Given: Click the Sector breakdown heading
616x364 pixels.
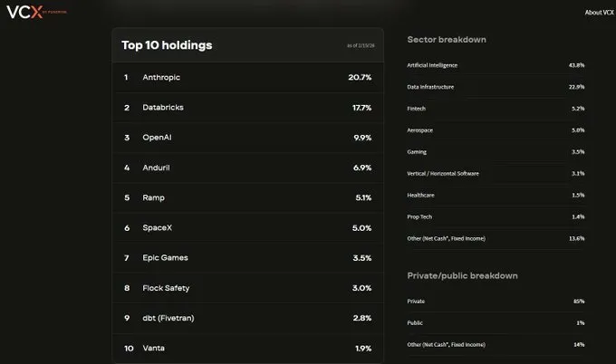Looking at the screenshot, I should coord(447,39).
